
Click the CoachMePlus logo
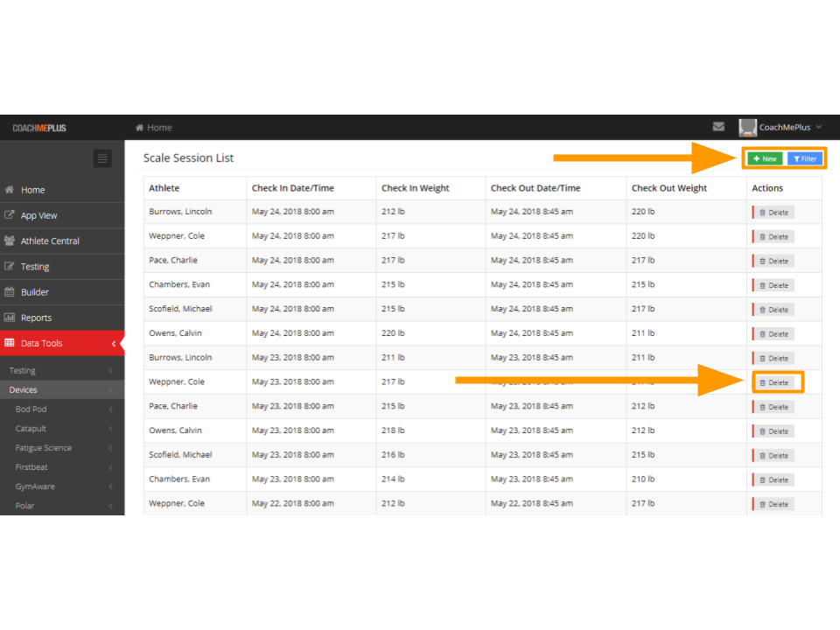[39, 128]
